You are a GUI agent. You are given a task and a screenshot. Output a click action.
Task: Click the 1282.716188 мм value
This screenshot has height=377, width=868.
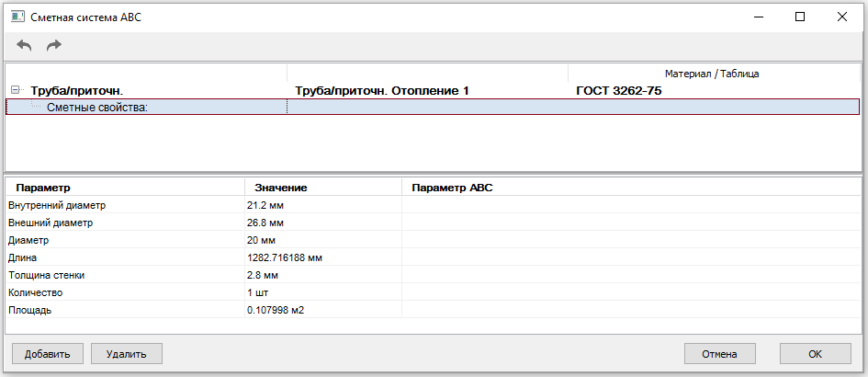pos(285,257)
